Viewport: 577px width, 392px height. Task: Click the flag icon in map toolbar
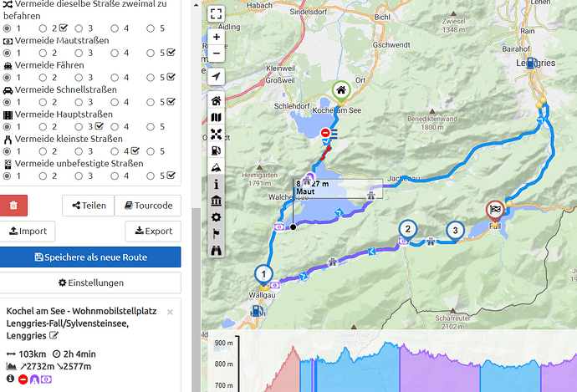pyautogui.click(x=217, y=233)
